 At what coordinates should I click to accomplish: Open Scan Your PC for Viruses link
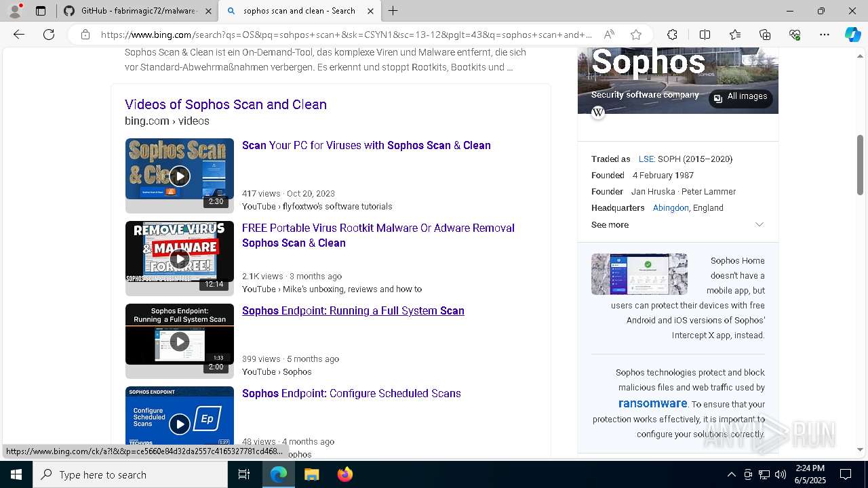(x=366, y=145)
